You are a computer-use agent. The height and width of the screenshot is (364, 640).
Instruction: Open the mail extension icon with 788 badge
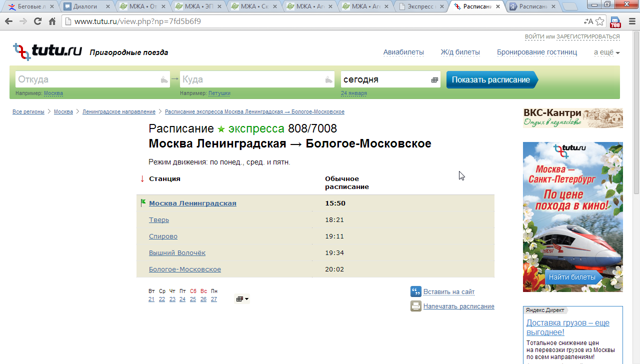615,22
